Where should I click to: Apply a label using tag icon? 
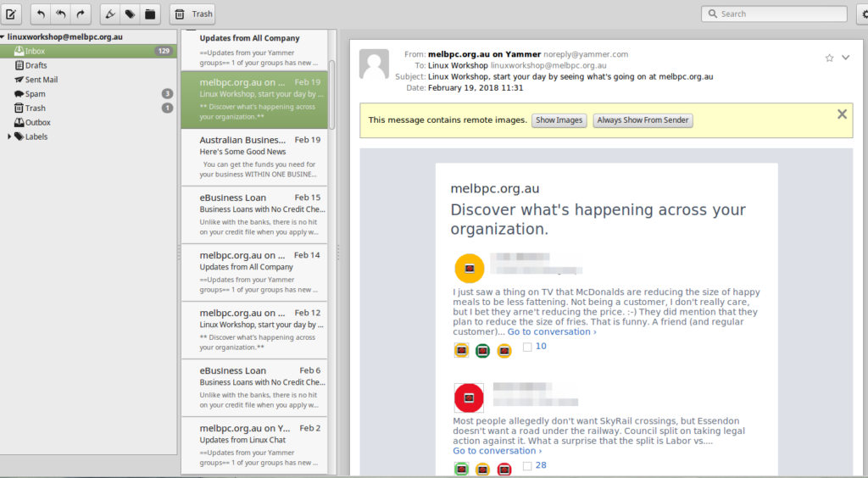(130, 14)
